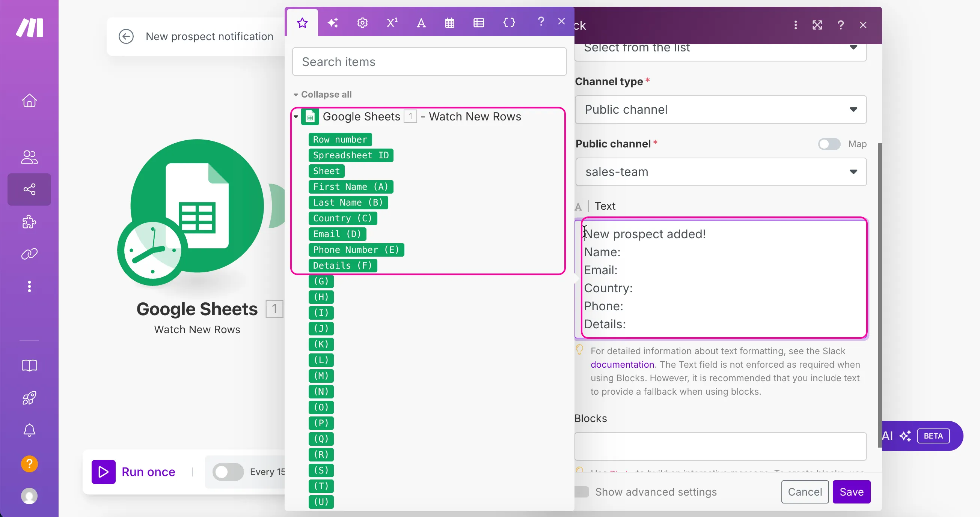Collapse the Google Sheets Watch New Rows group
The width and height of the screenshot is (980, 517).
[x=296, y=117]
